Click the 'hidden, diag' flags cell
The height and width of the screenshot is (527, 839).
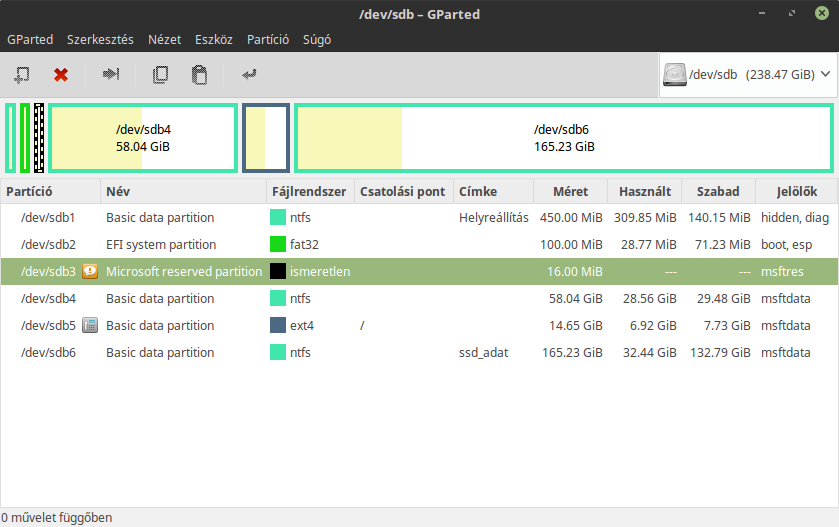coord(795,218)
